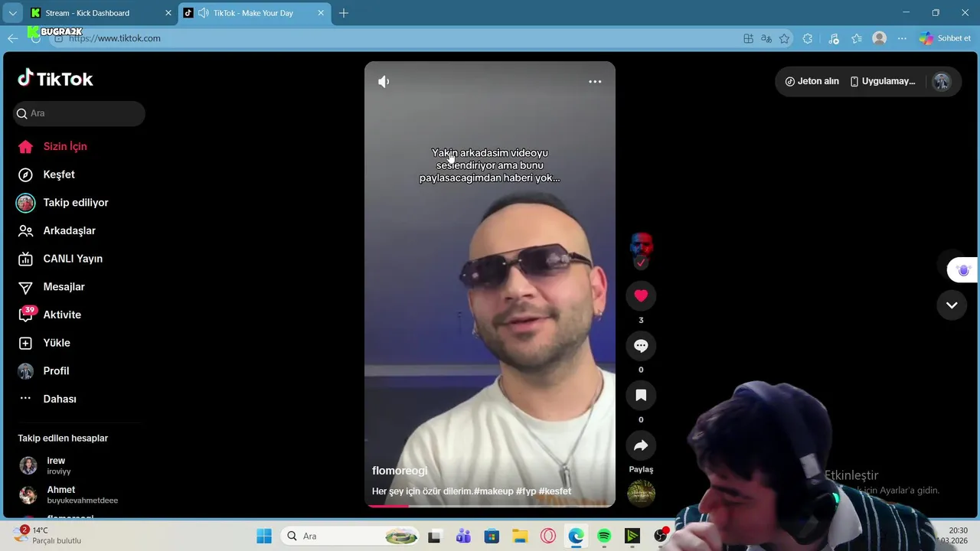Open the video comments bubble
The image size is (980, 551).
641,346
